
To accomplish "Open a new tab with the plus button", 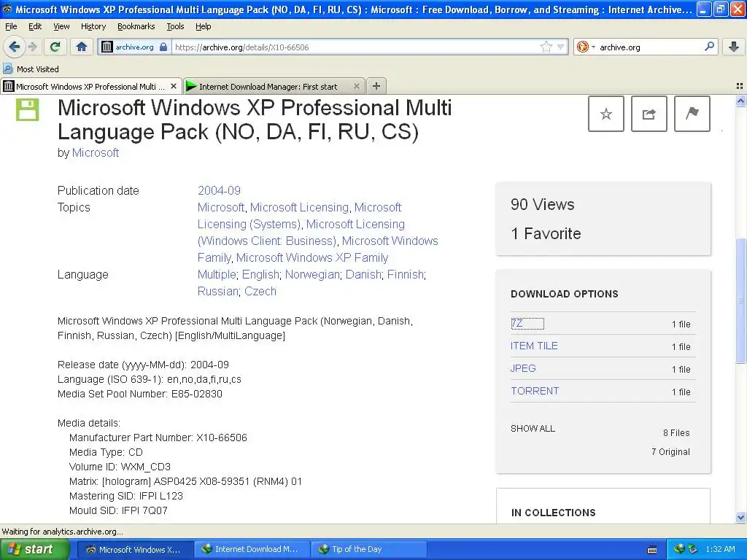I will (x=376, y=86).
